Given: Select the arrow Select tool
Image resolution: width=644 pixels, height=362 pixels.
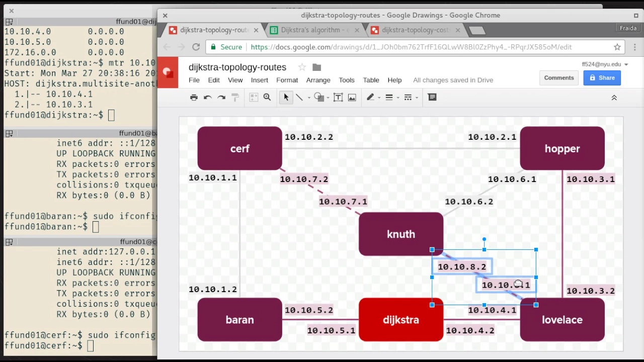Looking at the screenshot, I should (286, 98).
